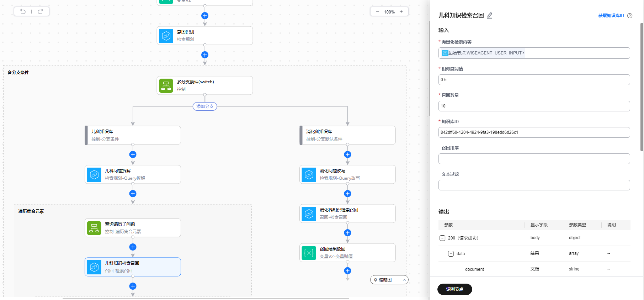Click the edit pencil icon beside node title

[490, 15]
